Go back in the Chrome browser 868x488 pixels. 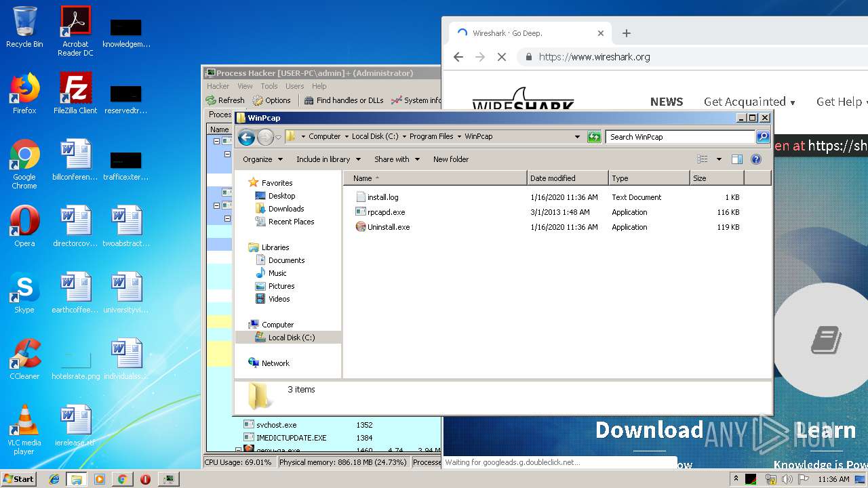coord(458,57)
